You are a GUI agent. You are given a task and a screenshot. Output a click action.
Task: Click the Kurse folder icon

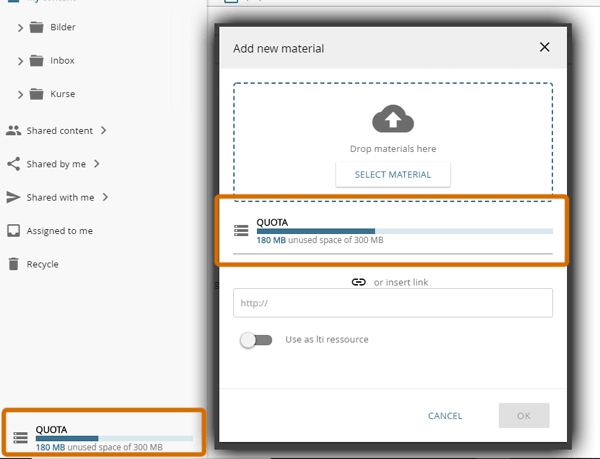(37, 94)
